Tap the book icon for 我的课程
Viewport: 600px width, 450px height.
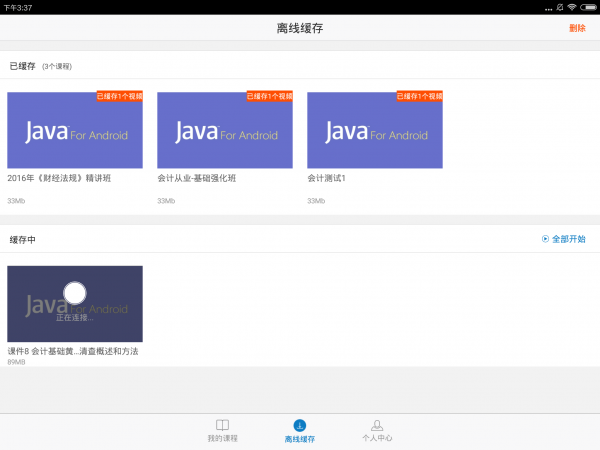tap(222, 425)
